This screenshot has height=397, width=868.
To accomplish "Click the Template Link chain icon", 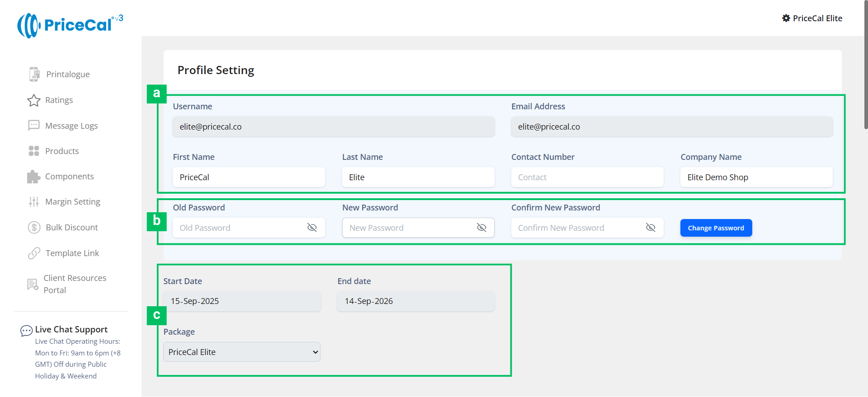I will (x=34, y=253).
